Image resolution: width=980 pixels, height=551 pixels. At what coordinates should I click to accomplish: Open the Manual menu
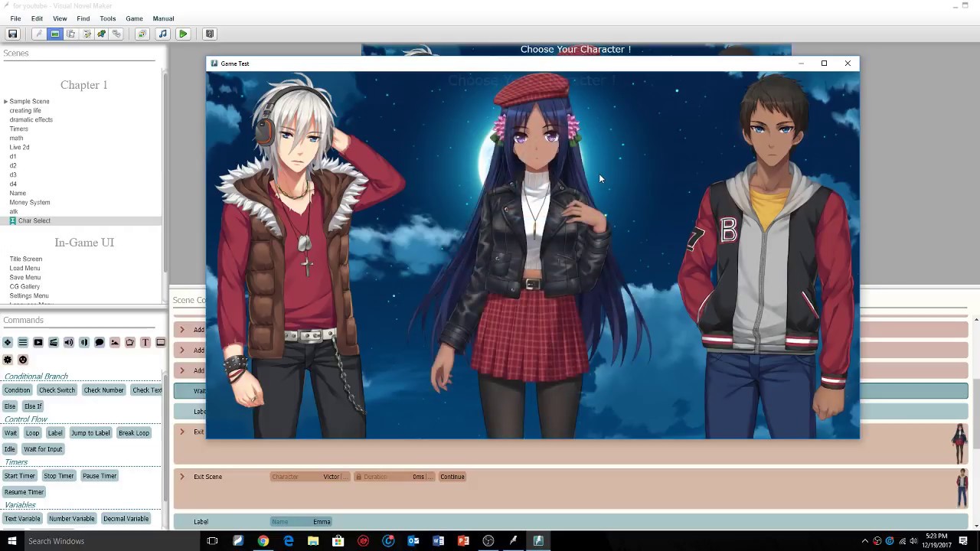(163, 18)
